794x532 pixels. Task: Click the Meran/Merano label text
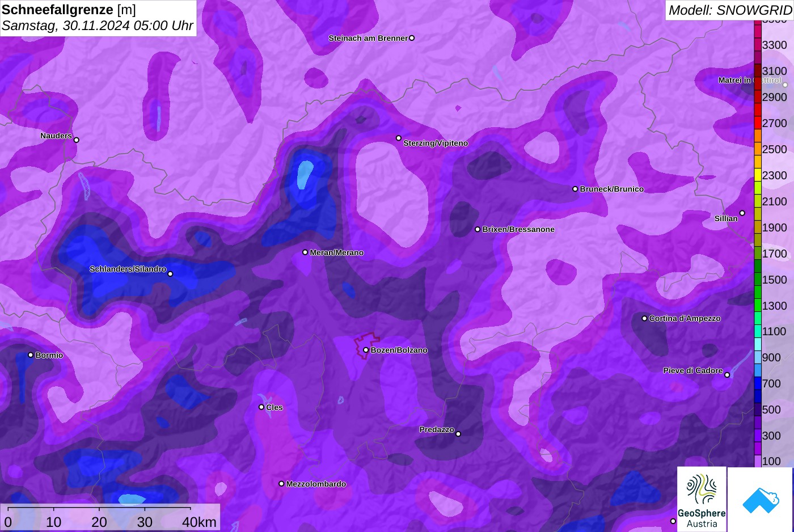point(337,252)
